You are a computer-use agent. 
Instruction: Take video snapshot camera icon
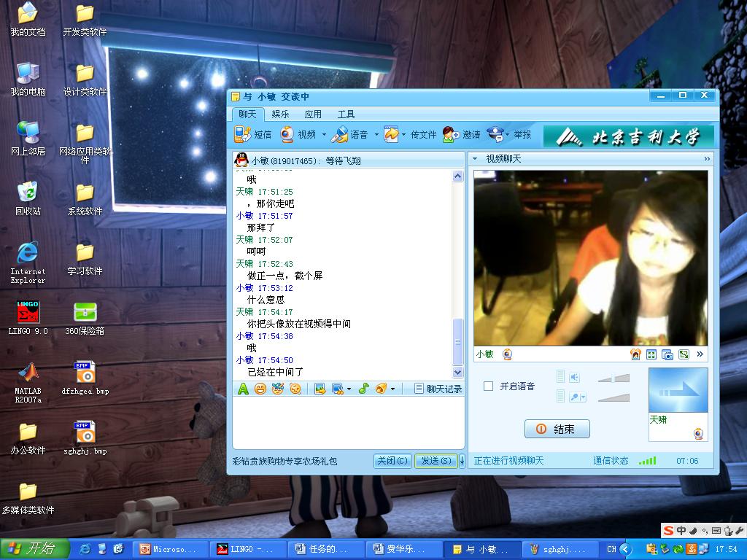pos(667,355)
